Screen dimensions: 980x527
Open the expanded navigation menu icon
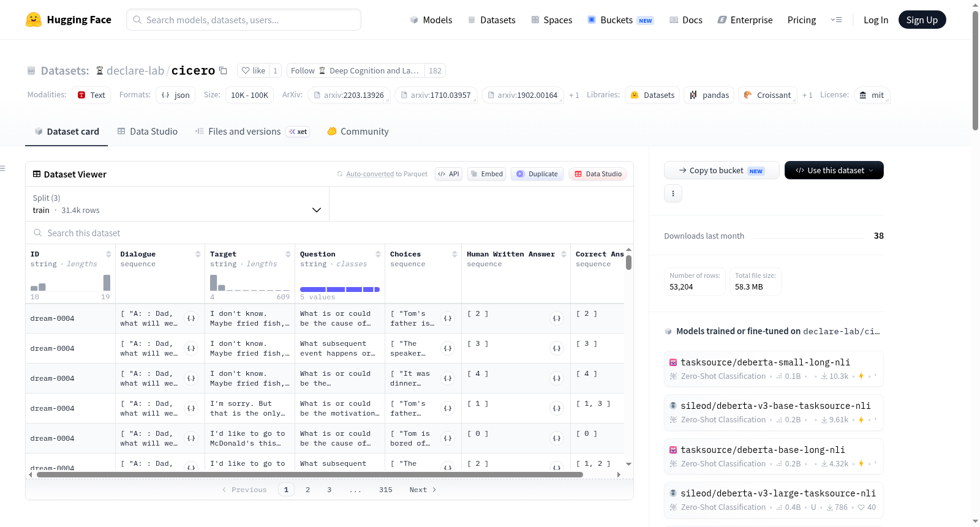[x=836, y=20]
